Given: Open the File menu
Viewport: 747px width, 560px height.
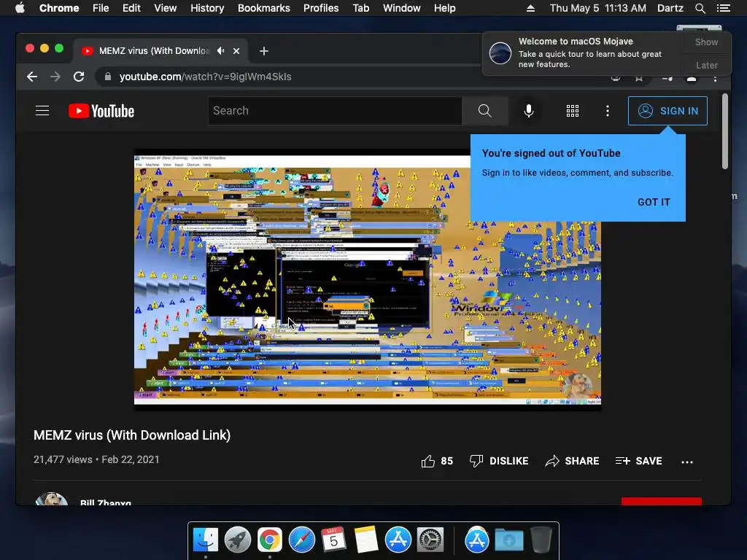Looking at the screenshot, I should (101, 8).
